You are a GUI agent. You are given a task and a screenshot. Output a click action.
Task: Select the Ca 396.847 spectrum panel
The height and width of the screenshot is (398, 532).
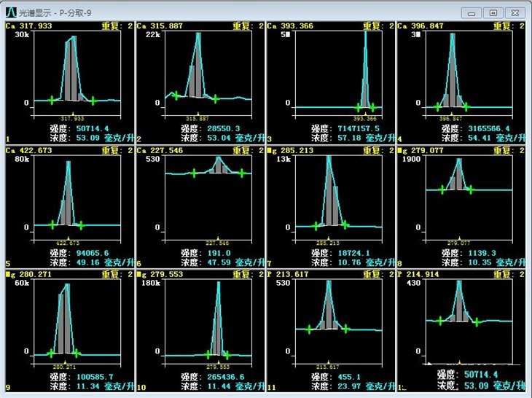point(461,82)
